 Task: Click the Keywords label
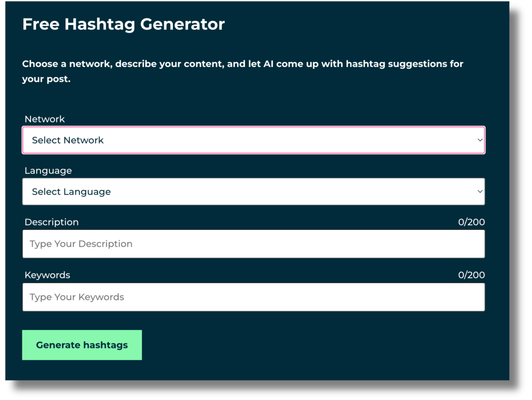point(47,275)
